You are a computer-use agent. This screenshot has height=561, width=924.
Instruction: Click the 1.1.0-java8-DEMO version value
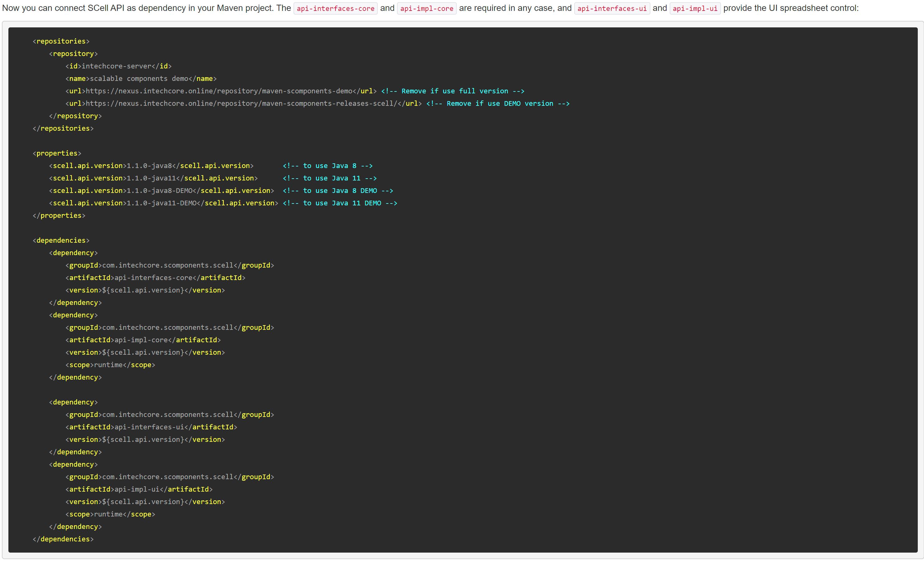click(x=159, y=191)
